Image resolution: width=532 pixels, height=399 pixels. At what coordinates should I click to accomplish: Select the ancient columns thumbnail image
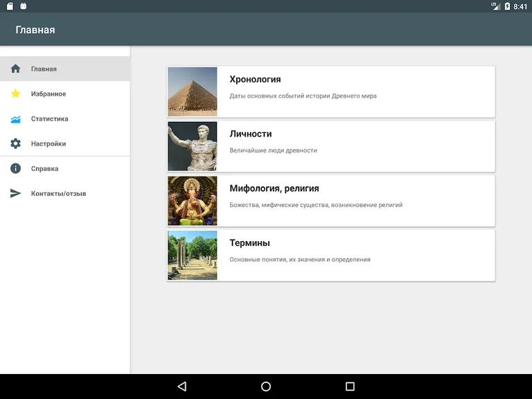[x=193, y=256]
